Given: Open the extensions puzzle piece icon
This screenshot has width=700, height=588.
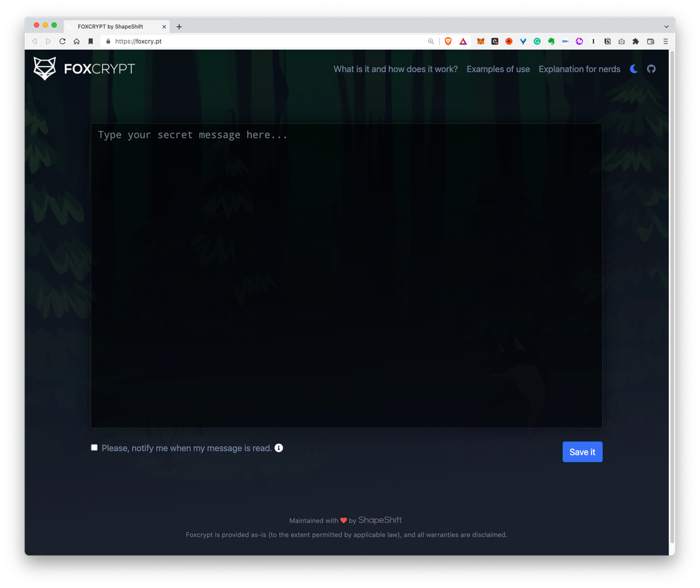Looking at the screenshot, I should pyautogui.click(x=635, y=41).
